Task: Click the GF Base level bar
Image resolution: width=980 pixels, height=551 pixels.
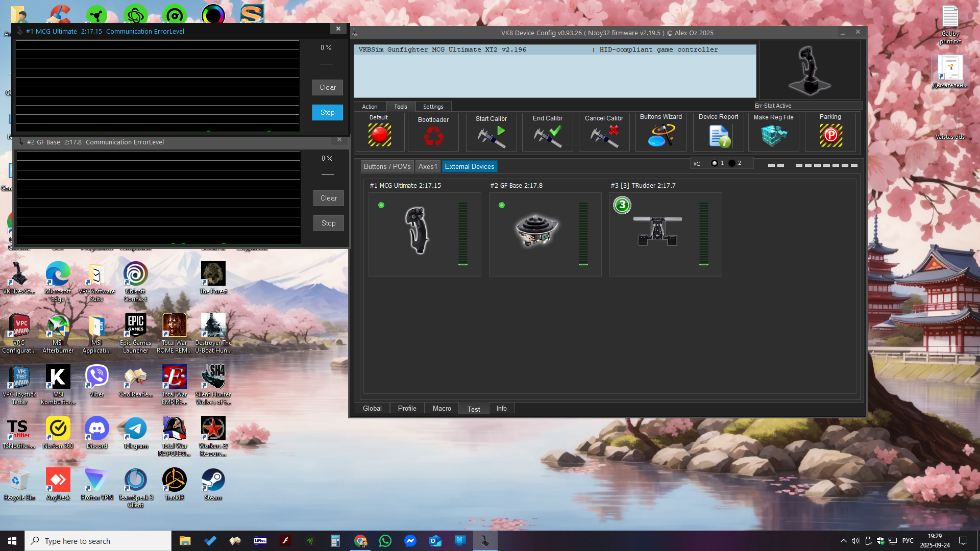Action: coord(583,234)
